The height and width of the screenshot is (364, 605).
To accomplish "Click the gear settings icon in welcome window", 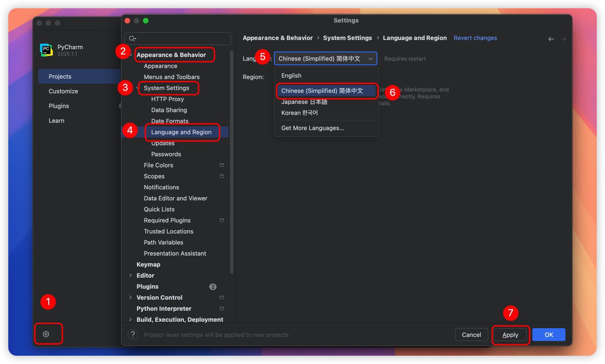I will click(46, 334).
